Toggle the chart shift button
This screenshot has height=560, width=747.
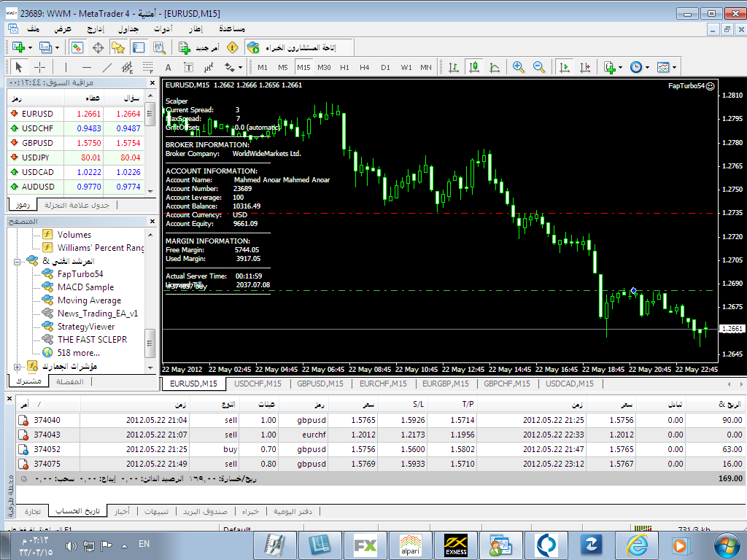[585, 67]
